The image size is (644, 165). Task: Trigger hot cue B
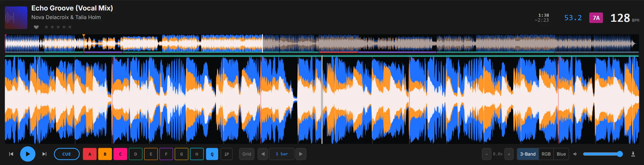coord(105,154)
